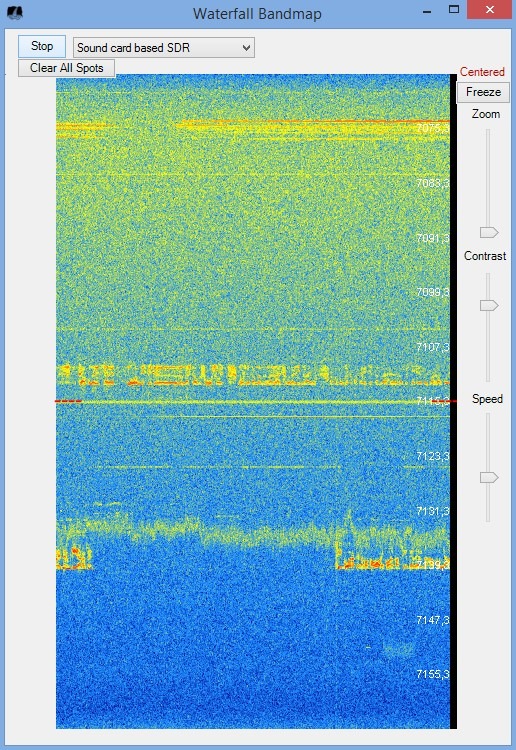Clear All Spots from the bandmap

66,68
